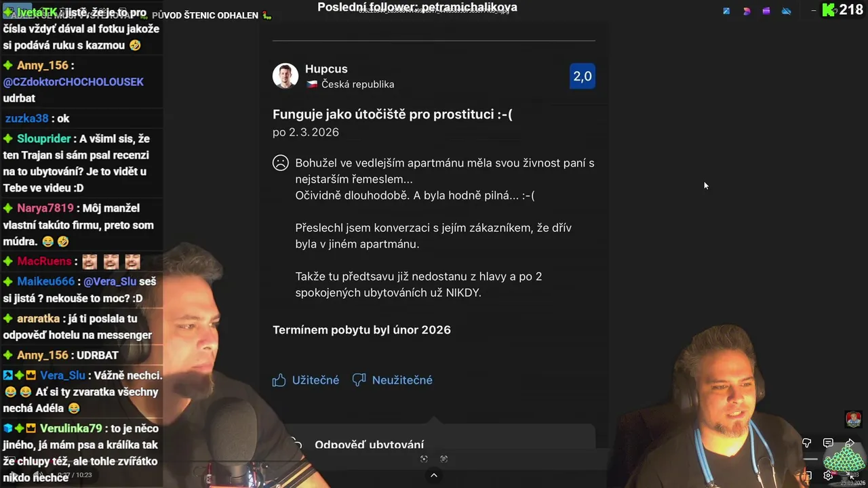Click the purple folder tray icon
This screenshot has width=868, height=488.
pos(766,11)
